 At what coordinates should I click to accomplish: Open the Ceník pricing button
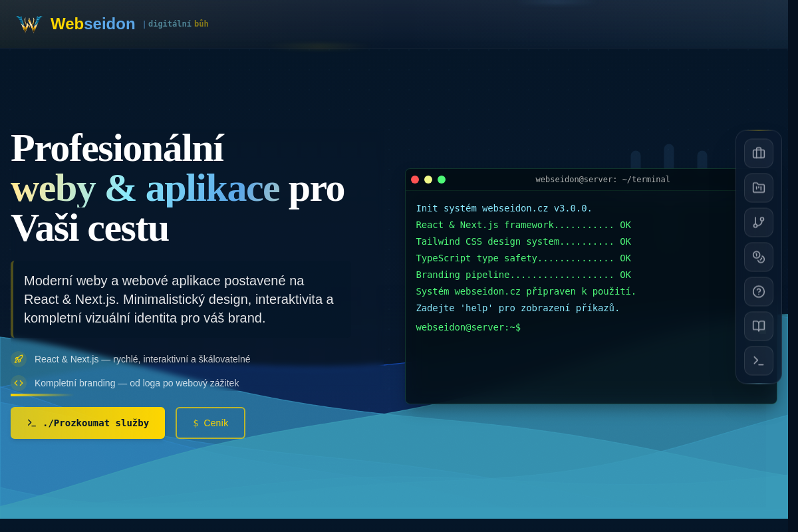[x=210, y=423]
